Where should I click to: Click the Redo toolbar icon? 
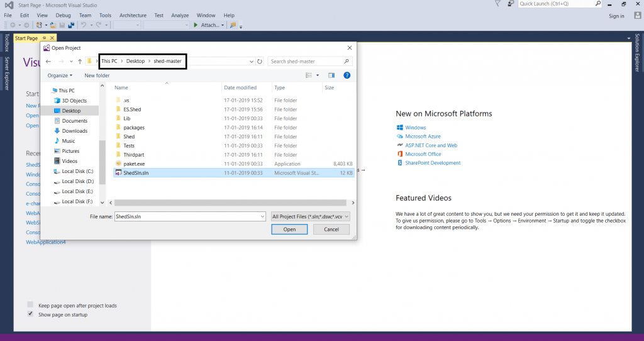(99, 25)
